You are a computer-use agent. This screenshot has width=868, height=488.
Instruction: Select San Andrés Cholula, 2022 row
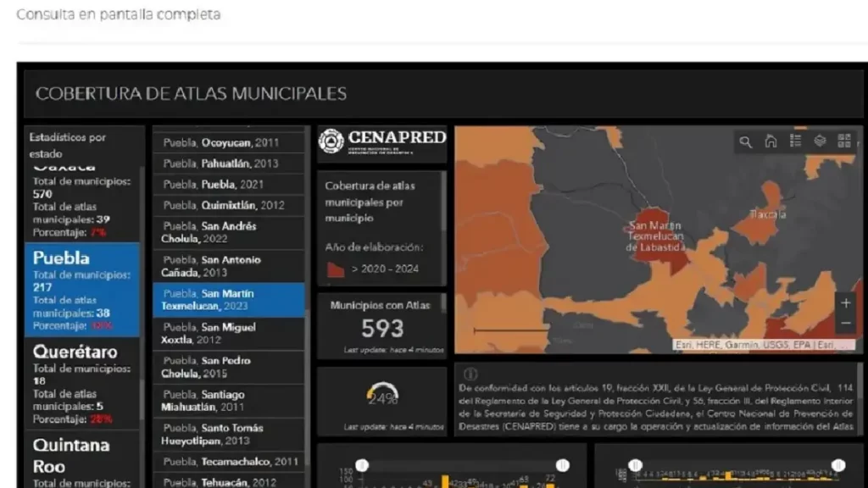[x=228, y=232]
